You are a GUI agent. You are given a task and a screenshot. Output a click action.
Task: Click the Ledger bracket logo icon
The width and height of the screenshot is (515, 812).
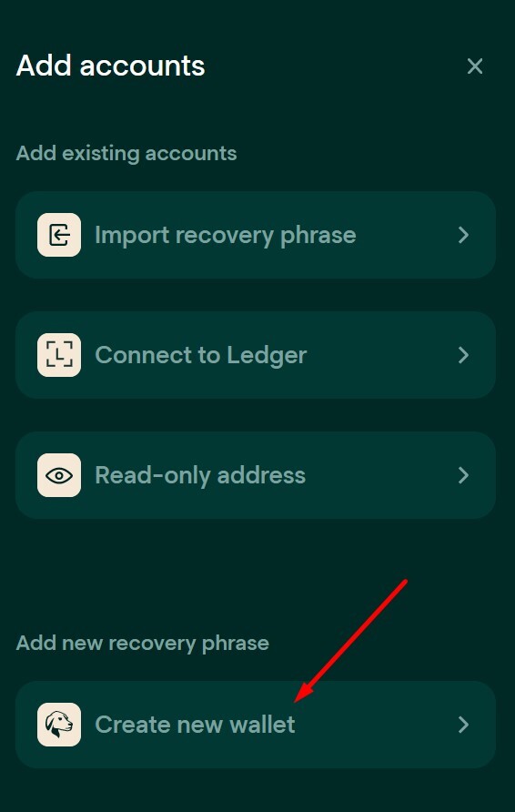tap(59, 355)
